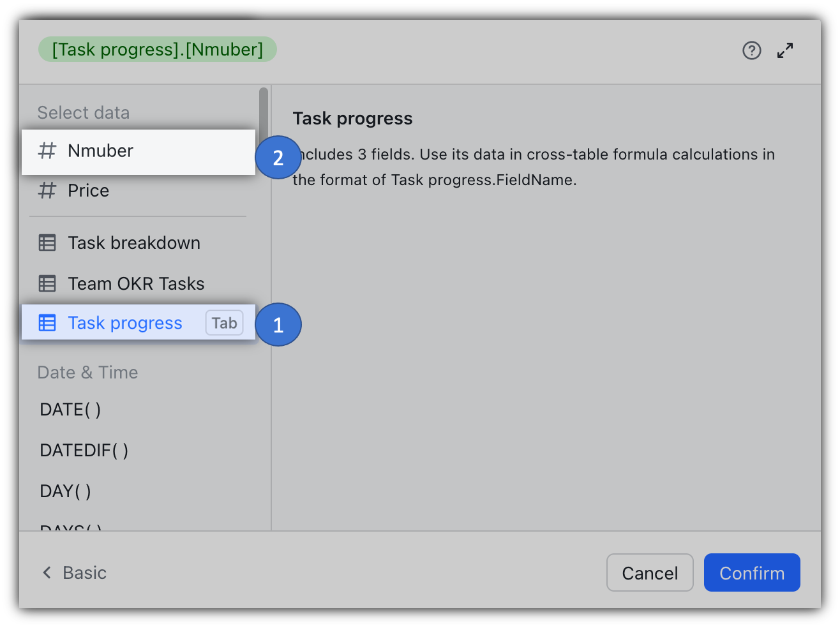
Task: Choose the Task breakdown table
Action: (x=134, y=243)
